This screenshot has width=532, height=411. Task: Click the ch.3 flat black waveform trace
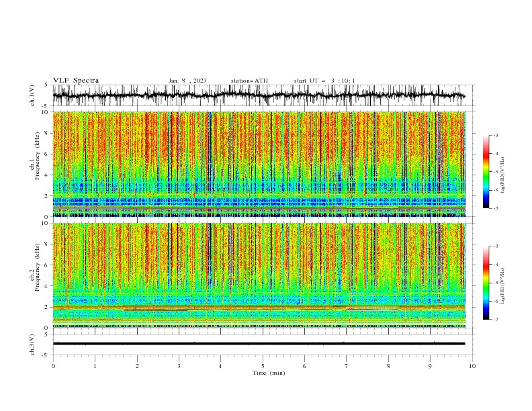(259, 344)
